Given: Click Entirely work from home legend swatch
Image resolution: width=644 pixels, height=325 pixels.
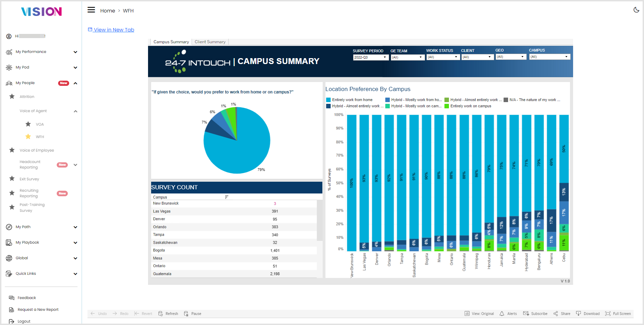Looking at the screenshot, I should (329, 100).
